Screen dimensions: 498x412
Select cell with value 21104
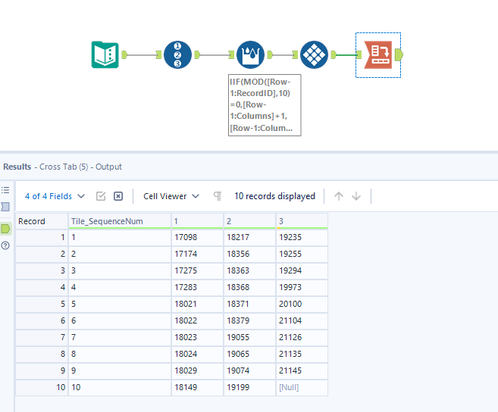[x=302, y=321]
